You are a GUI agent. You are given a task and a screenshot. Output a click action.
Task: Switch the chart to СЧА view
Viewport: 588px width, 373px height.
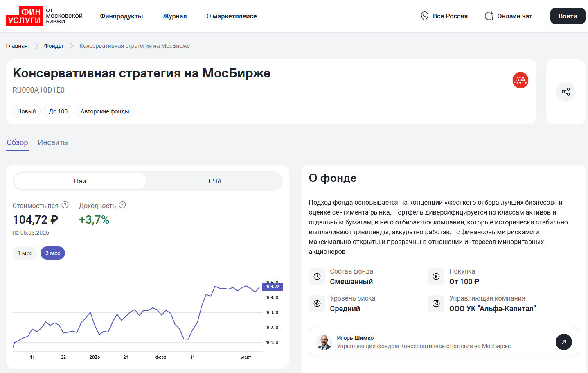[215, 181]
